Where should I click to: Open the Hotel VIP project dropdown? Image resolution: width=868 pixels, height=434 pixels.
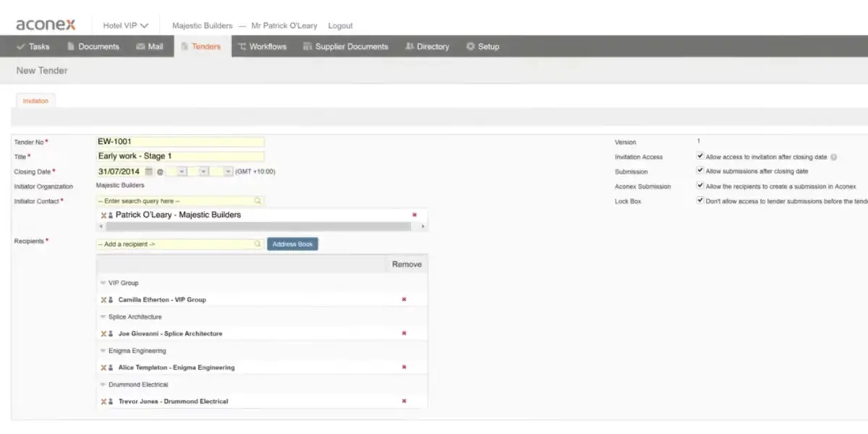point(125,25)
